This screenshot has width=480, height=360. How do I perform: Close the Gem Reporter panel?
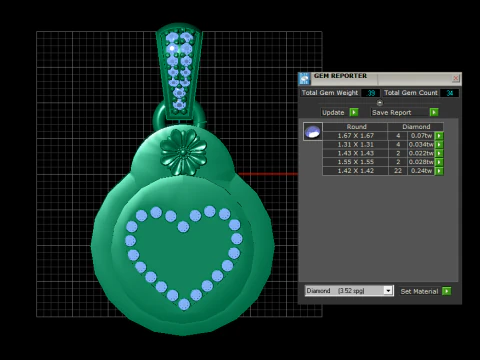click(x=455, y=78)
